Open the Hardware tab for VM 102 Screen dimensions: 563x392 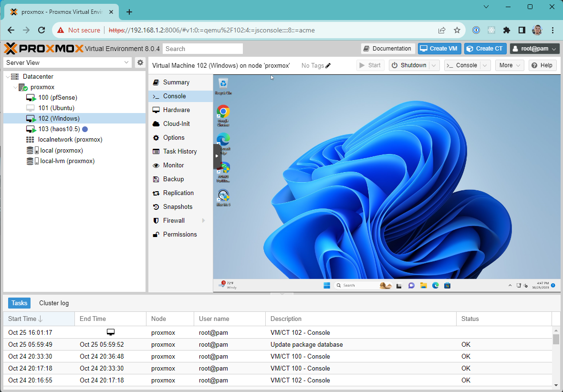pos(176,110)
